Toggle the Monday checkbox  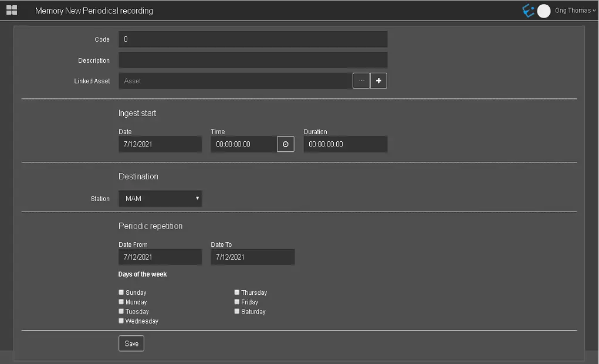pos(121,302)
